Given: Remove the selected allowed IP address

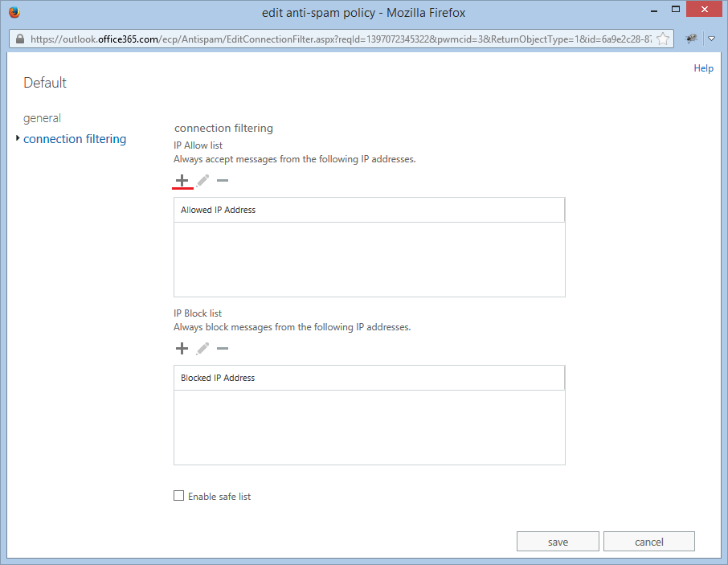Looking at the screenshot, I should point(222,181).
